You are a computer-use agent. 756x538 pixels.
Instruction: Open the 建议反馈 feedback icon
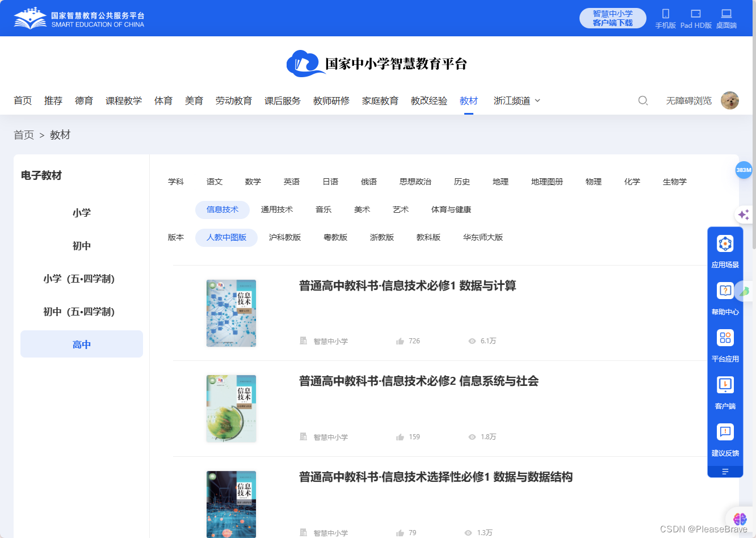(725, 432)
